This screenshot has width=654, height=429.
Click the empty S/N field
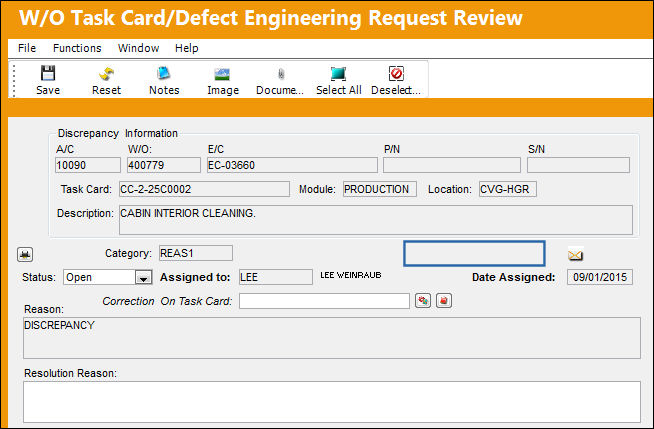pos(578,165)
